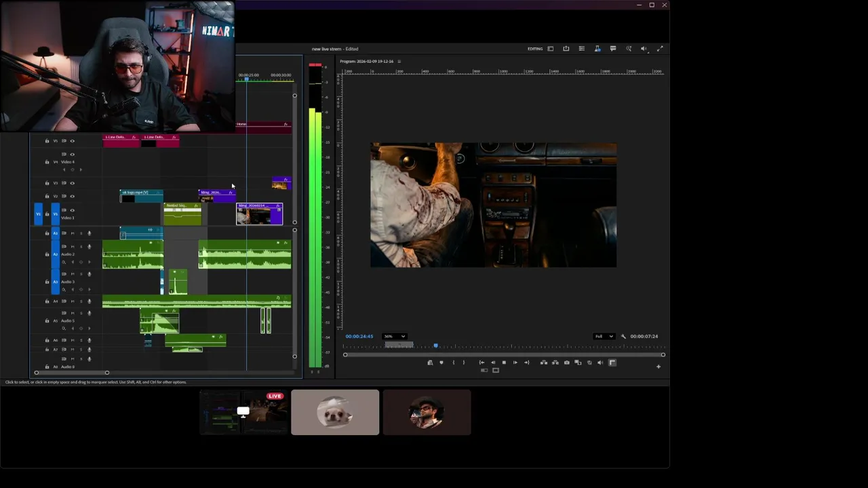Enable voice-over record on track A1
The image size is (868, 488).
point(89,233)
